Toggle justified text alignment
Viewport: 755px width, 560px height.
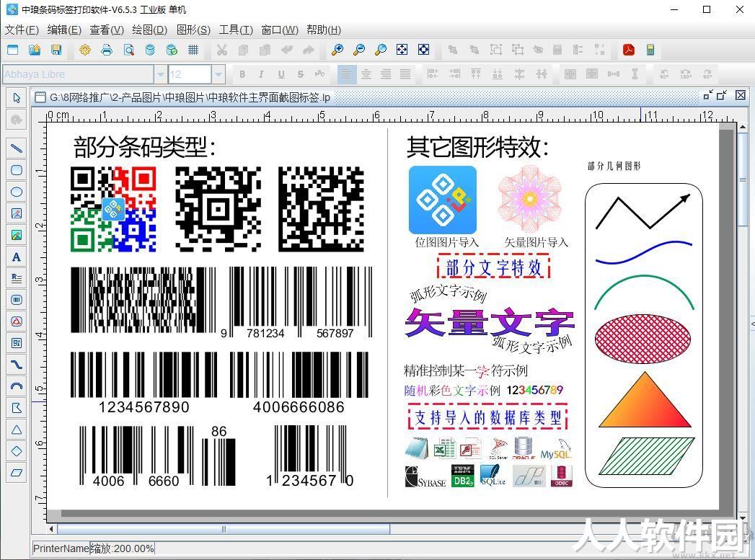(x=405, y=74)
